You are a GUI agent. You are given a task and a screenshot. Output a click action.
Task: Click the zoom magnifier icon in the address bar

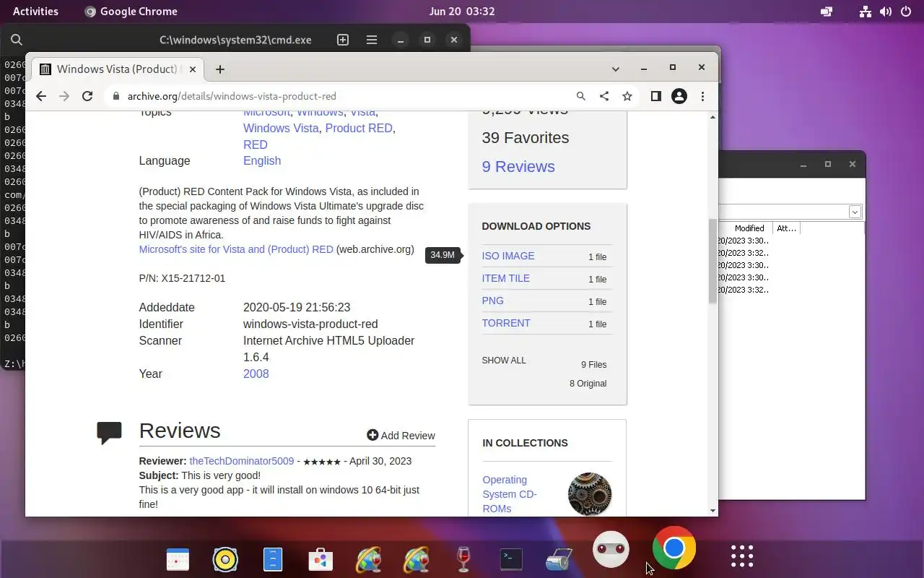tap(581, 96)
